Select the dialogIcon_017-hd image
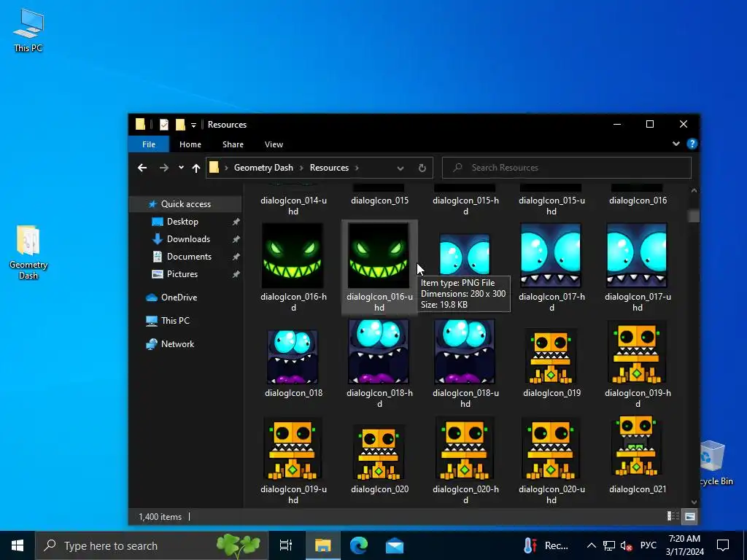Image resolution: width=747 pixels, height=560 pixels. click(551, 256)
